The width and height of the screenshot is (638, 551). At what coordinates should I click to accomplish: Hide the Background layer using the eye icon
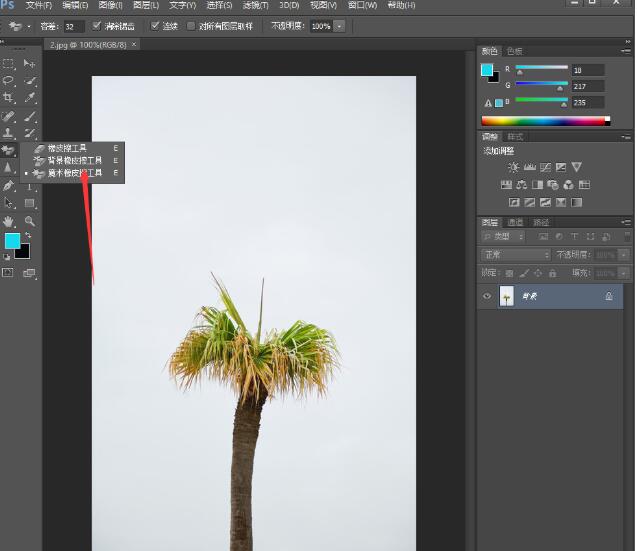[487, 297]
